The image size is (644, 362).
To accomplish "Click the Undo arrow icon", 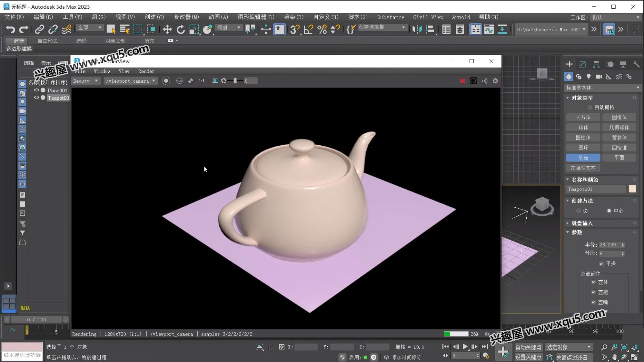I will tap(10, 29).
